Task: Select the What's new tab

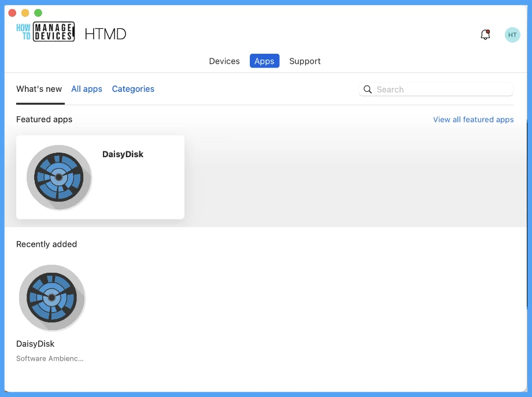Action: [x=39, y=89]
